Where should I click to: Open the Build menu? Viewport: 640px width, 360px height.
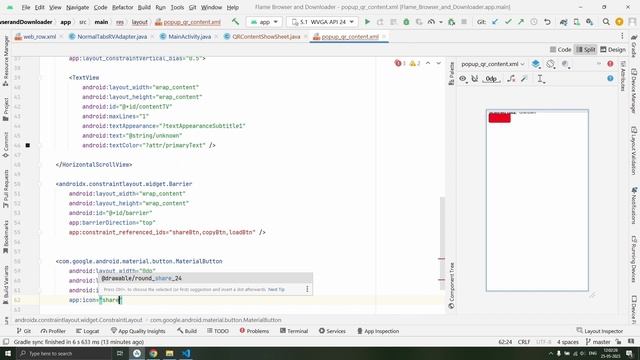point(144,7)
